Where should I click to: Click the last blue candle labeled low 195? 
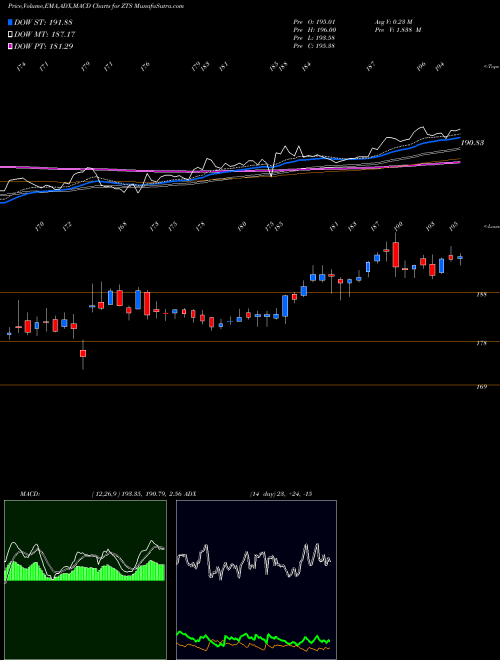click(x=460, y=258)
